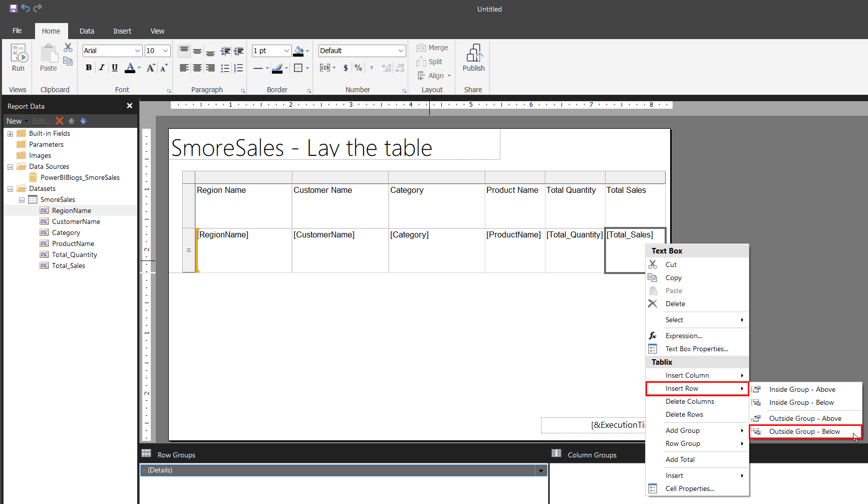The height and width of the screenshot is (504, 868).
Task: Pick border color swatch
Action: [x=277, y=68]
